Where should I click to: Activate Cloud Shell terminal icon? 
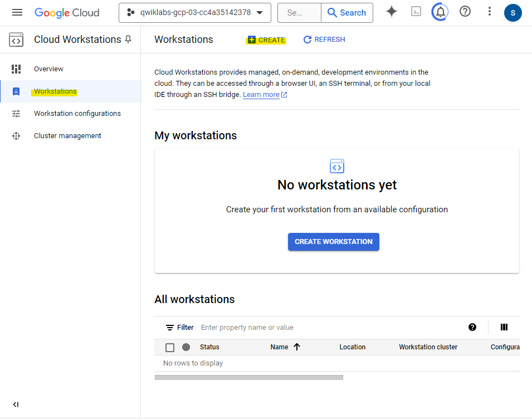click(x=416, y=12)
